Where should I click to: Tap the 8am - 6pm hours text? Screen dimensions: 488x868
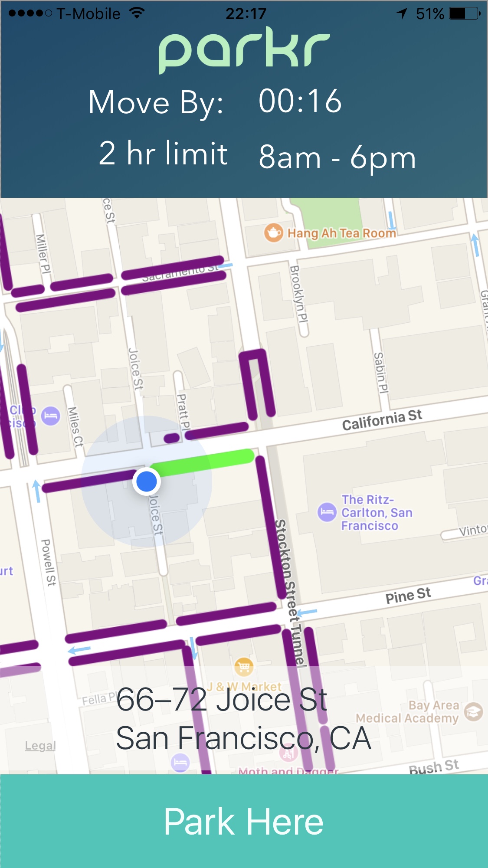pos(337,158)
